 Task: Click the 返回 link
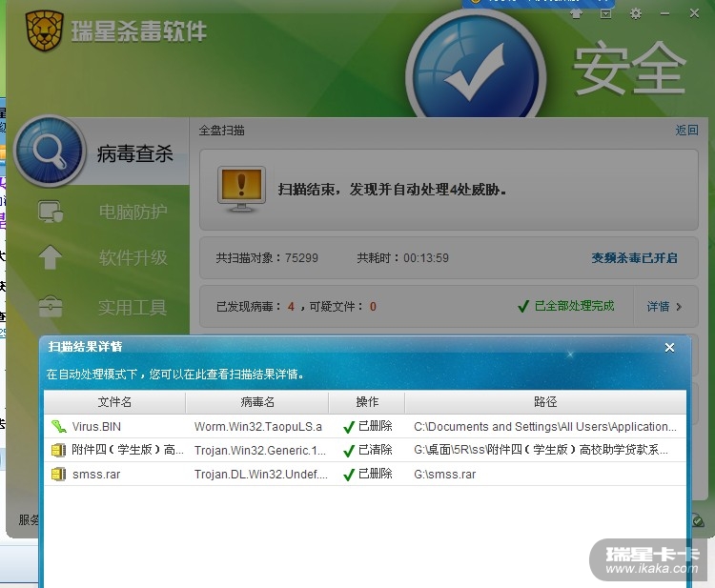(x=686, y=131)
